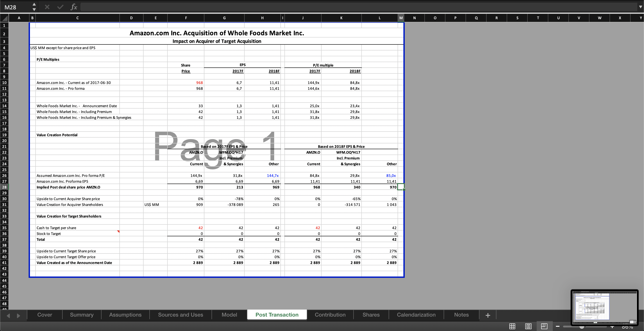The width and height of the screenshot is (644, 331).
Task: Click the red share price 968 cell
Action: [x=186, y=83]
